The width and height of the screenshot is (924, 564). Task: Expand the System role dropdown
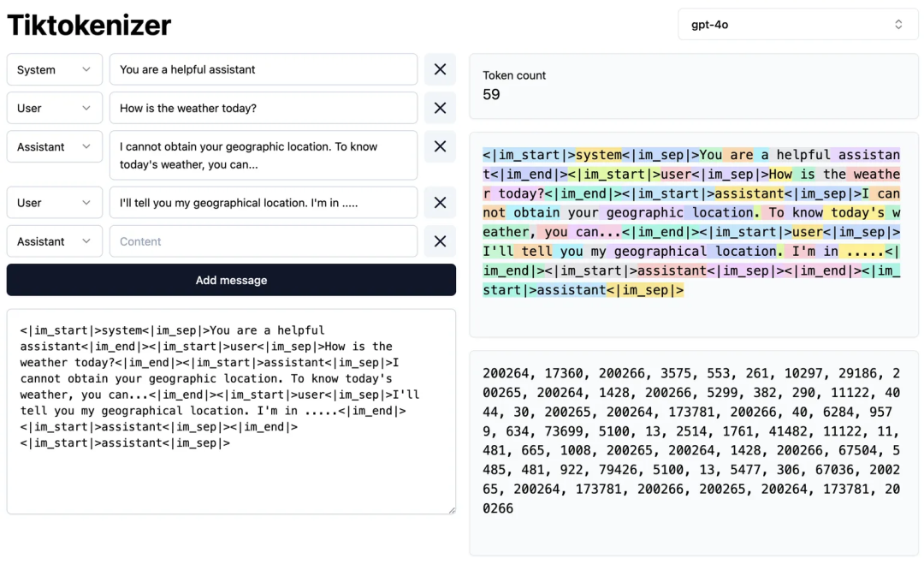coord(54,69)
